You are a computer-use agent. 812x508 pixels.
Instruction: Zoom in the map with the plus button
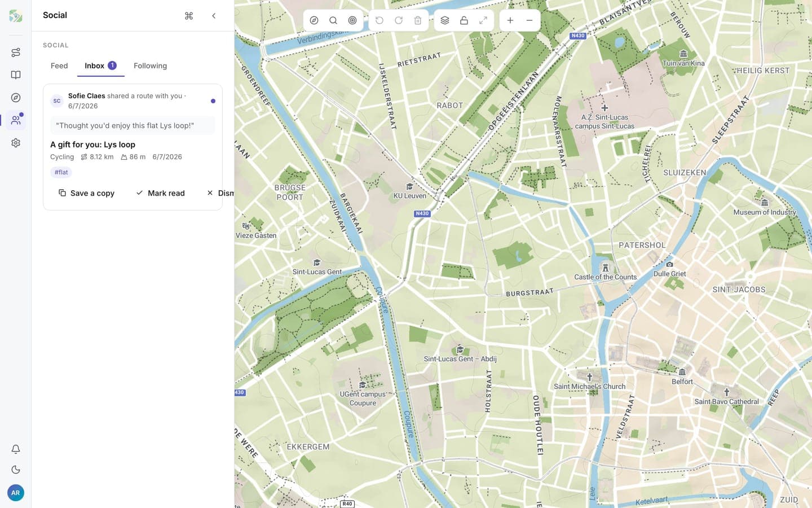(x=510, y=20)
